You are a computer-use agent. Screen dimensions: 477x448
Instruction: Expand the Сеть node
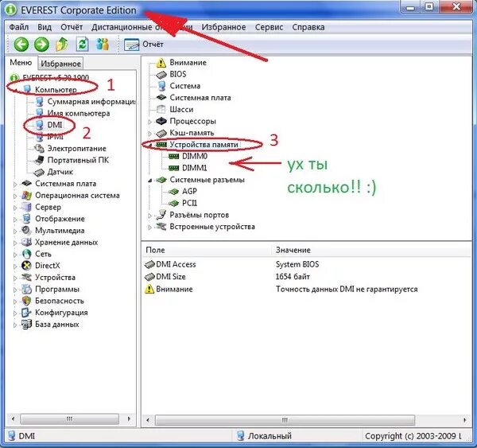pos(14,255)
